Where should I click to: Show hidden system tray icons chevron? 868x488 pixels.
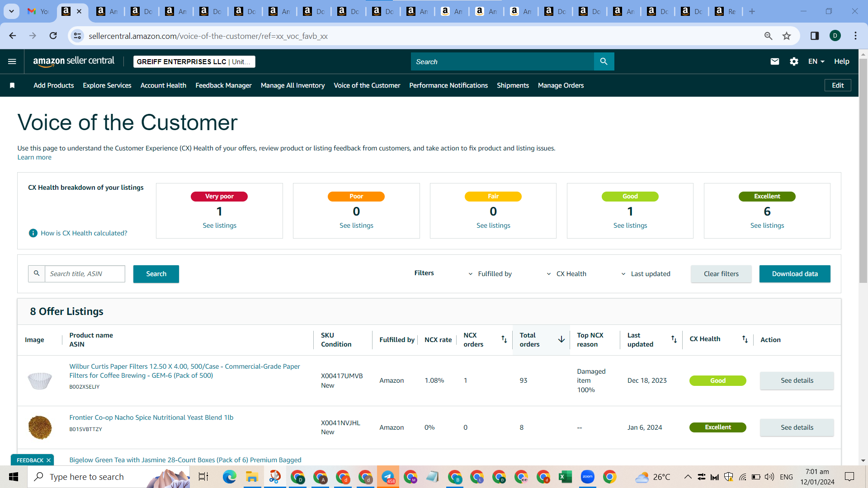pyautogui.click(x=688, y=477)
